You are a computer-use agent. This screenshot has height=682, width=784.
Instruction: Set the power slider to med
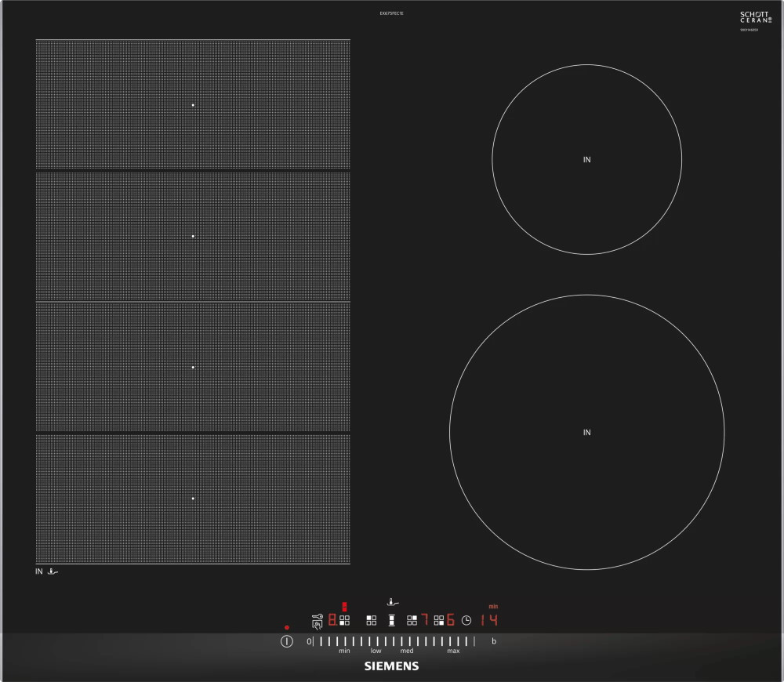tap(407, 641)
